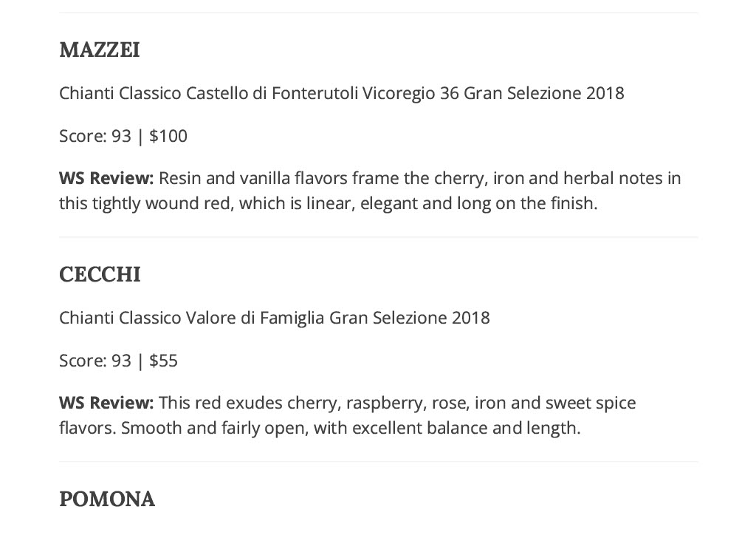Click the WS Review label under Mazzei
Screen dimensions: 756x535
(106, 178)
